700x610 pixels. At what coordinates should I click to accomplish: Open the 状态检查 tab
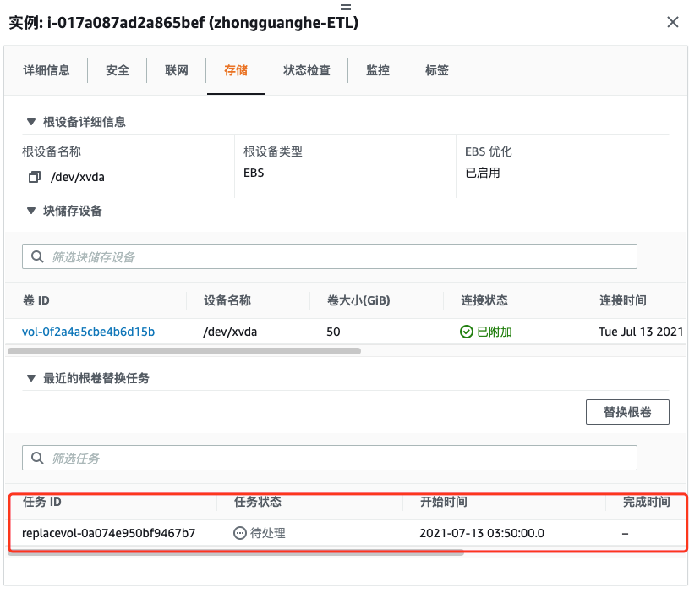[x=307, y=70]
